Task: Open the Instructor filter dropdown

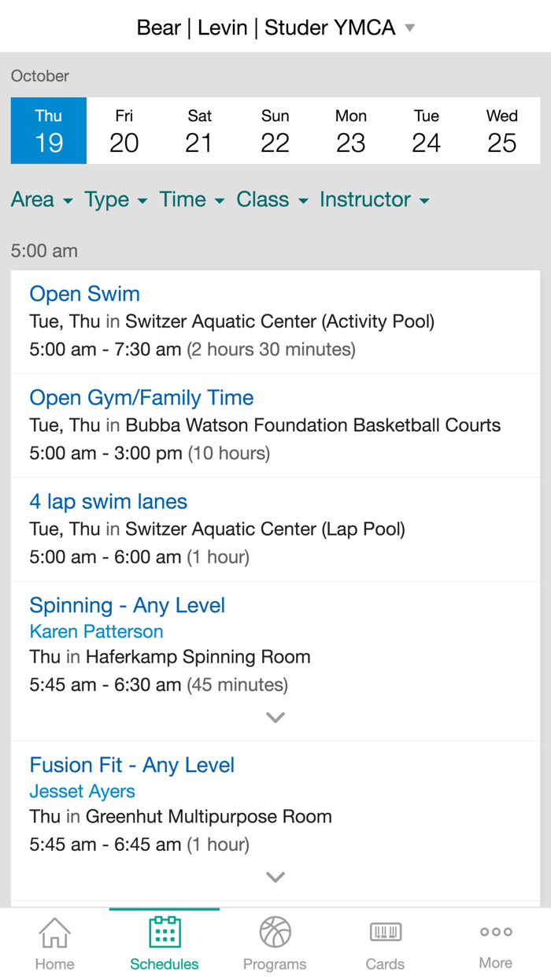Action: point(374,200)
